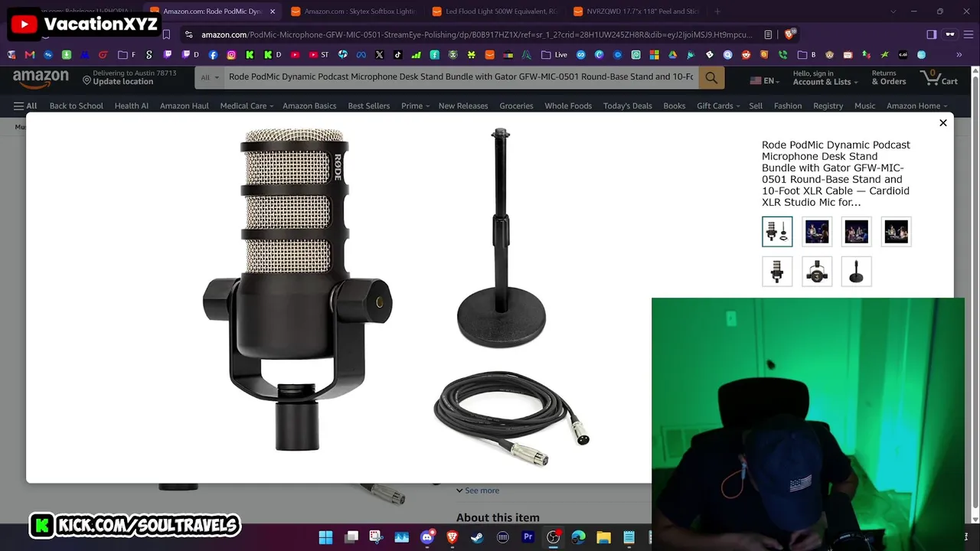Screen dimensions: 980x551
Task: Open the Twitch bookmark labeled D
Action: 190,55
